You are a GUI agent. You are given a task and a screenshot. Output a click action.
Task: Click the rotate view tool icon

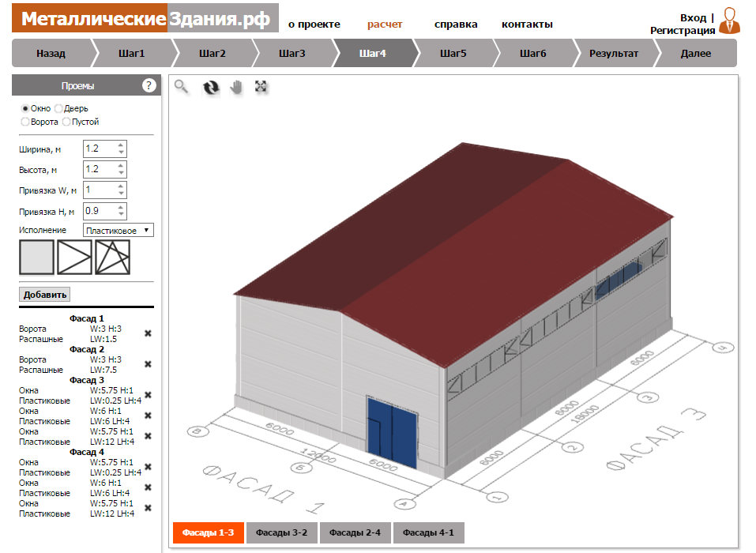211,88
